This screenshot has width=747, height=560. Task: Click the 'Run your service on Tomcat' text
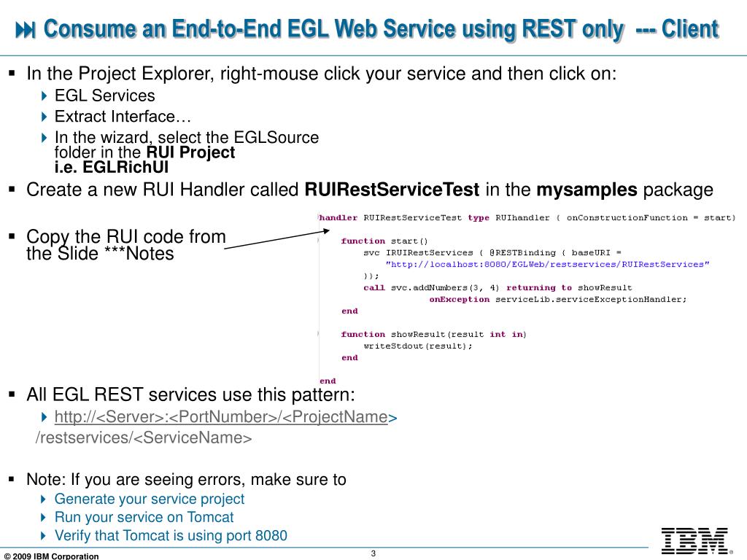coord(144,517)
